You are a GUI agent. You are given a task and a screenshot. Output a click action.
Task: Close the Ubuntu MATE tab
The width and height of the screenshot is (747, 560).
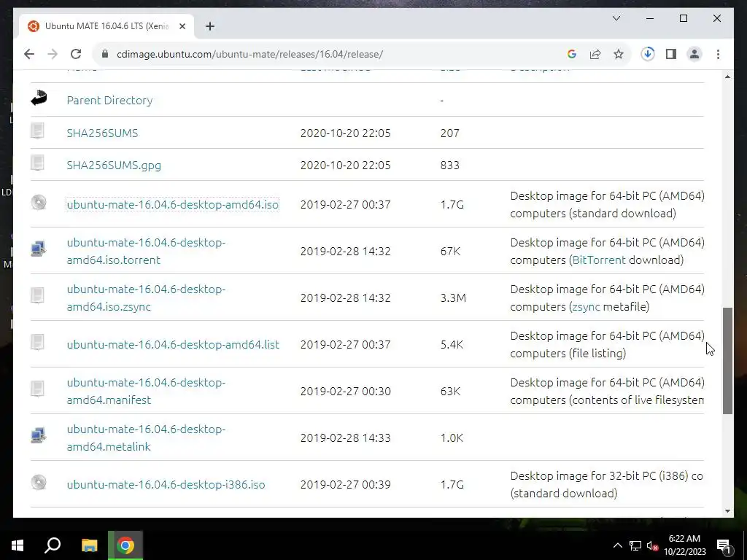[x=182, y=26]
